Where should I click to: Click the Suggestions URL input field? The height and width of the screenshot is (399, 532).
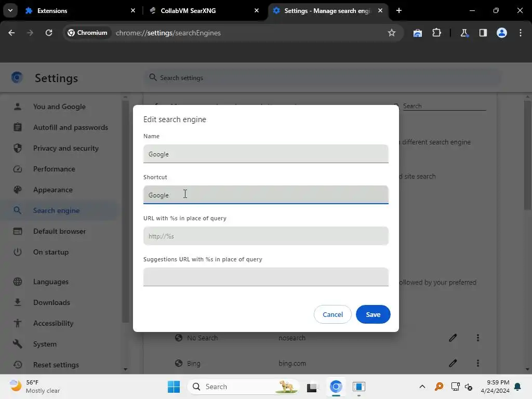click(265, 277)
